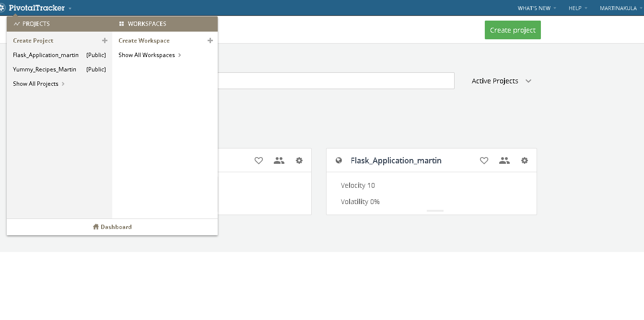Click the [Public] label next to Yummy_Recipes_Martin

pos(96,69)
